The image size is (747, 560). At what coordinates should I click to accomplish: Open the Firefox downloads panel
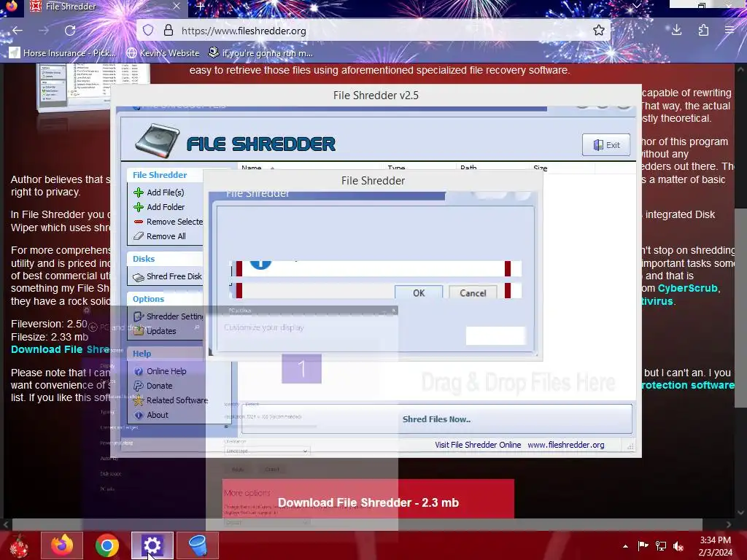point(676,31)
